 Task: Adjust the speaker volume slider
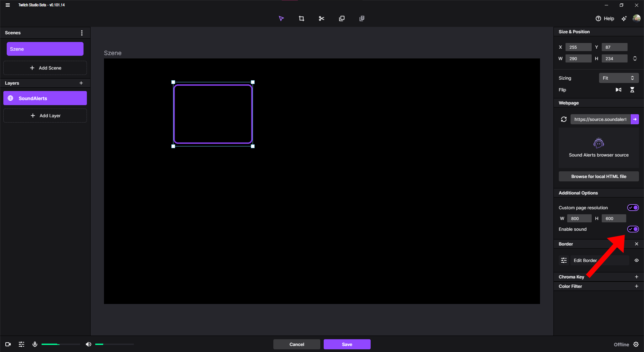[114, 344]
